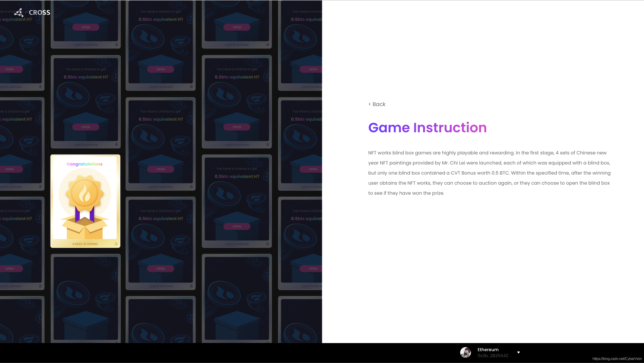Image resolution: width=644 pixels, height=363 pixels.
Task: Click the CROSS logo icon
Action: [19, 13]
